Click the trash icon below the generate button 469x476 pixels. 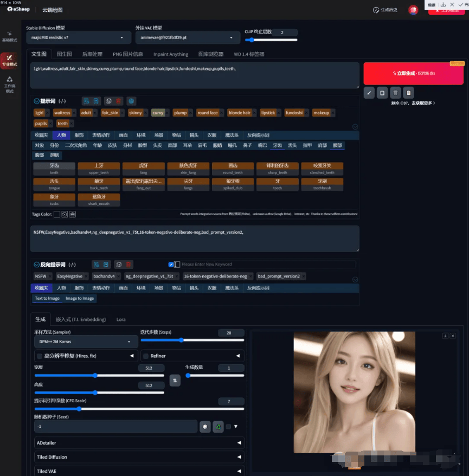click(396, 93)
